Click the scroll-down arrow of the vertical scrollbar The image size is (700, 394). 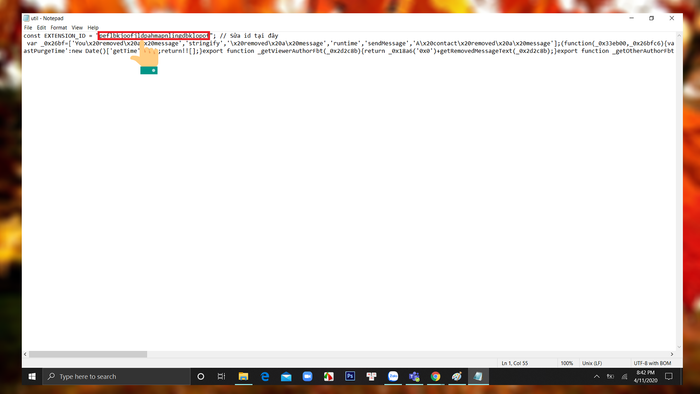[x=679, y=347]
